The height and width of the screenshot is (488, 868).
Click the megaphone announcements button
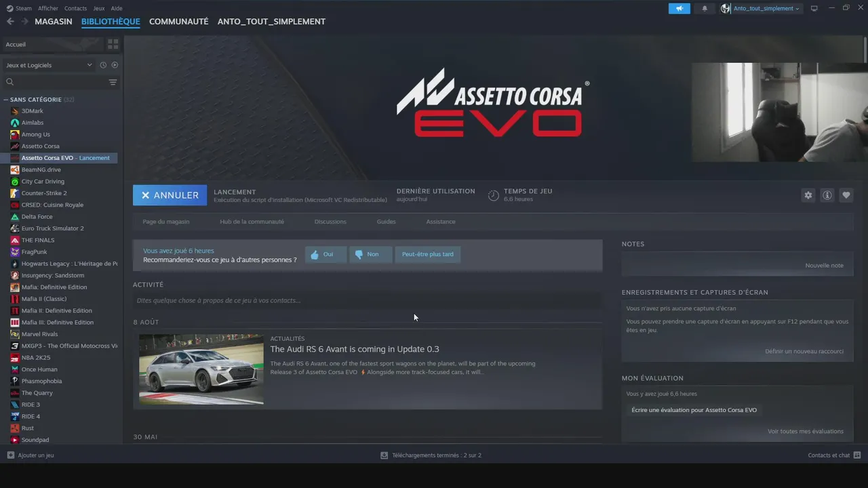pos(679,8)
